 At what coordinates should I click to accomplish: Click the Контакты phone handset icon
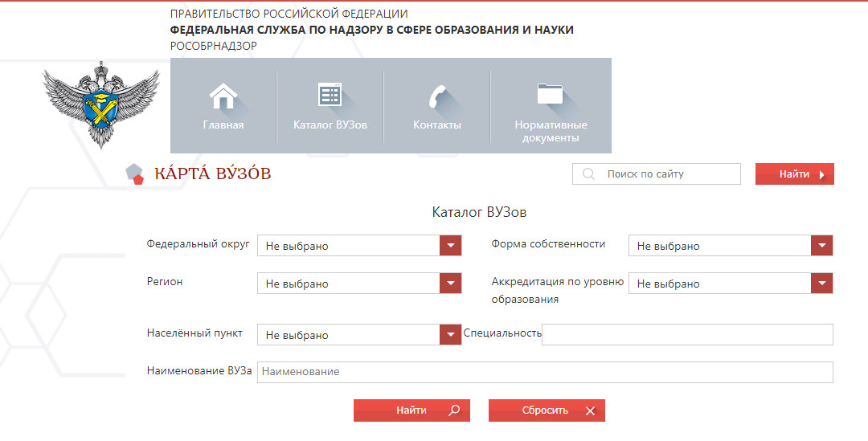point(437,96)
